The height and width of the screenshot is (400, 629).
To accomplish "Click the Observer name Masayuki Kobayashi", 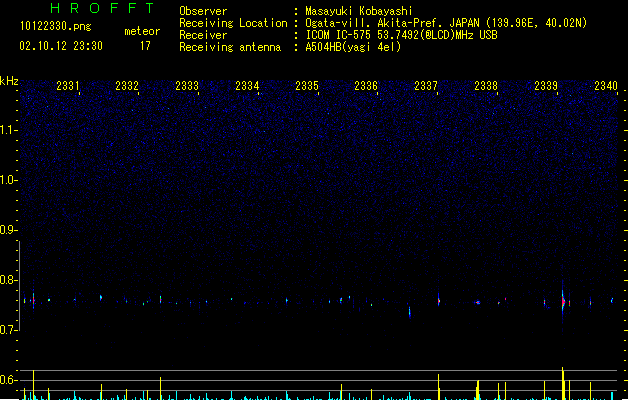I will click(x=359, y=11).
